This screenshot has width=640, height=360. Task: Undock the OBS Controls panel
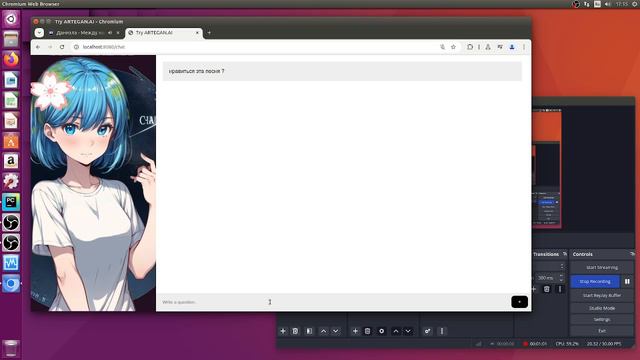coord(632,254)
